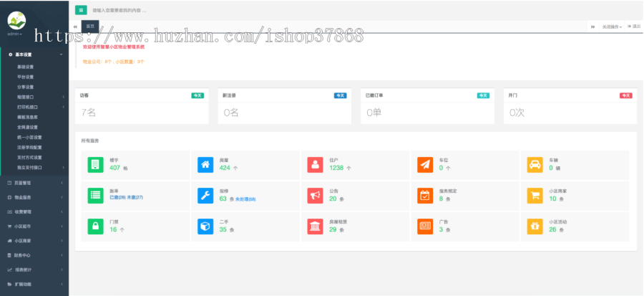Click the 所有服务 section heading
Screen dimensions: 644x296
point(90,140)
